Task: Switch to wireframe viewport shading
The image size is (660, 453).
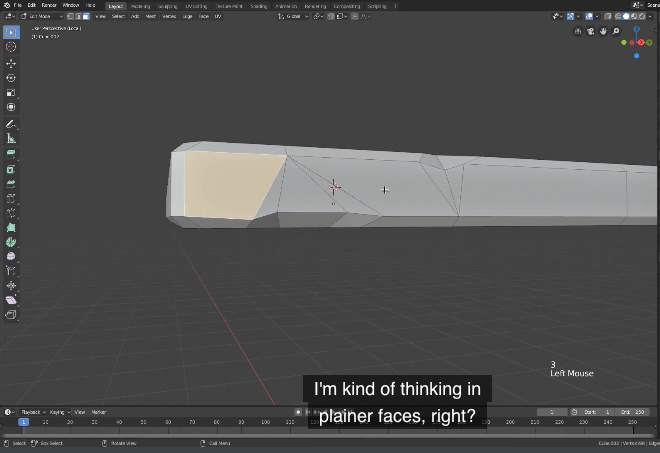Action: coord(618,16)
